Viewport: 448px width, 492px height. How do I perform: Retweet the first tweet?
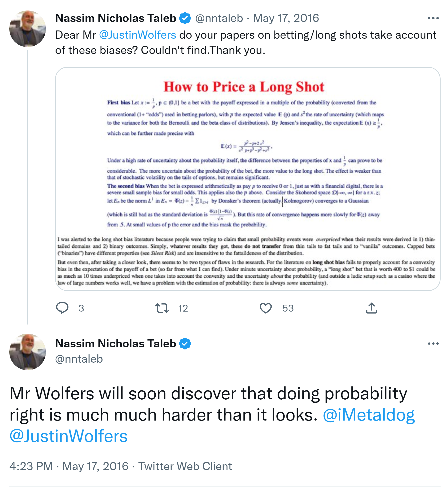(162, 308)
